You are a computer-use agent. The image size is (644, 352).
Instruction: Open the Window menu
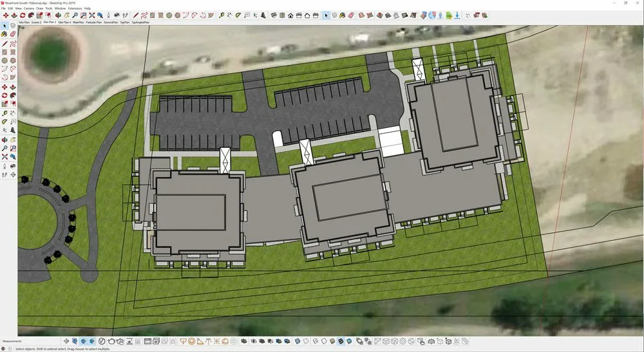click(x=60, y=8)
